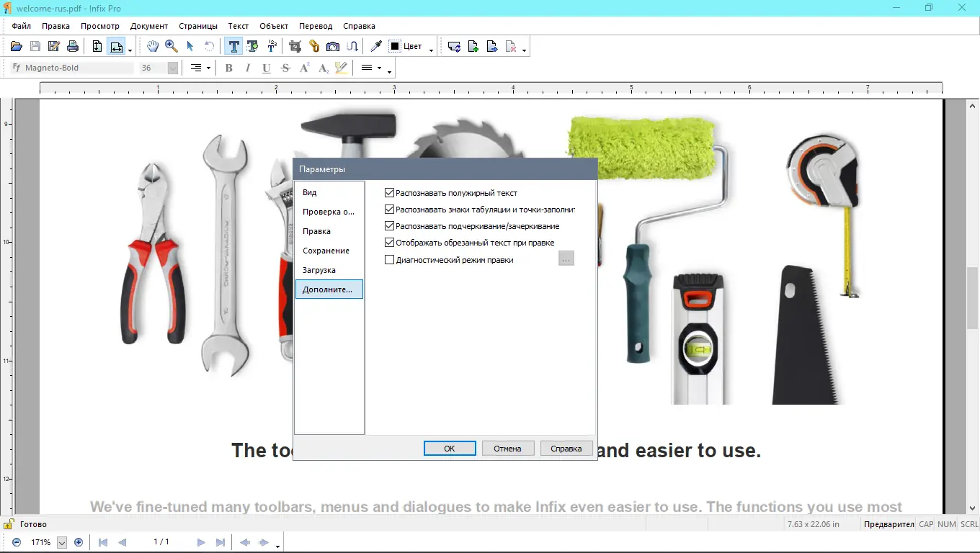Click the replace pages icon
Viewport: 980px width, 553px height.
tap(454, 47)
